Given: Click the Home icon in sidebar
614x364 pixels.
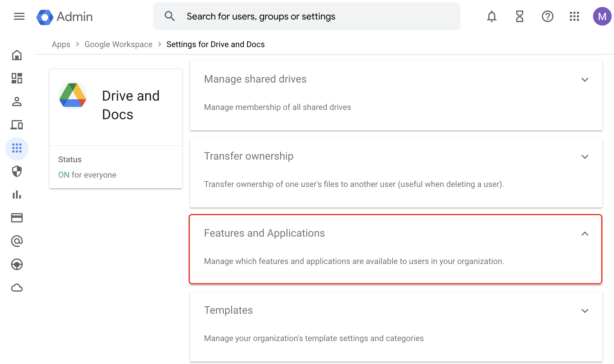Looking at the screenshot, I should pos(17,55).
